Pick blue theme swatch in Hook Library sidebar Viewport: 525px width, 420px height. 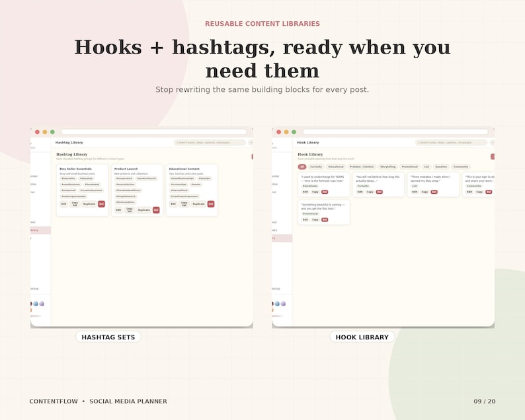tap(277, 304)
